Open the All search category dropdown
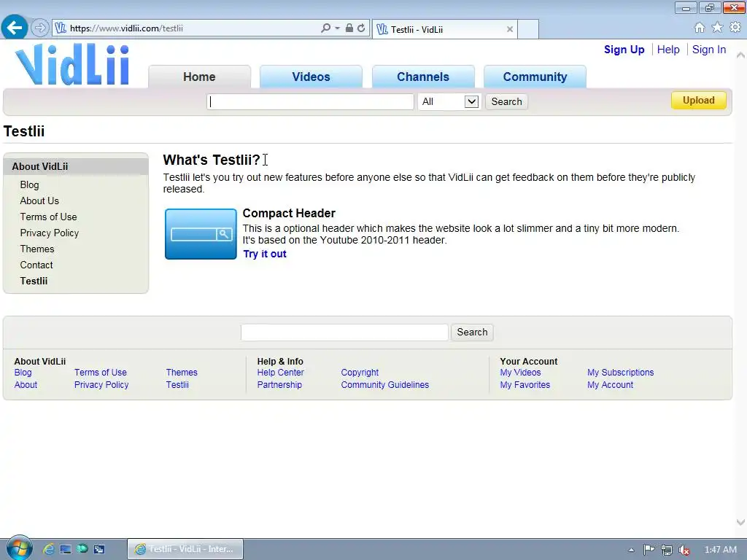747x560 pixels. 449,101
